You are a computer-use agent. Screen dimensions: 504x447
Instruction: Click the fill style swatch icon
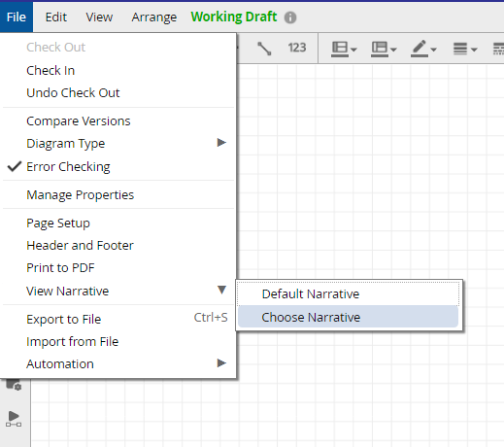point(340,50)
